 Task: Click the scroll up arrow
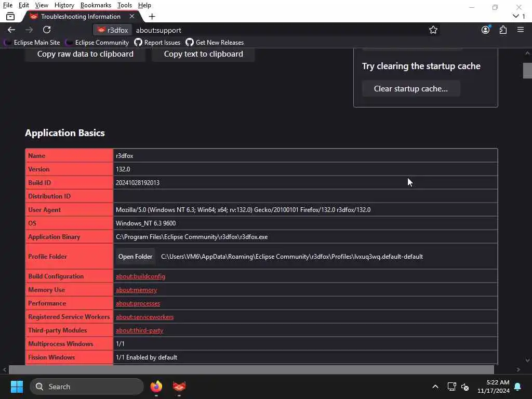point(527,53)
